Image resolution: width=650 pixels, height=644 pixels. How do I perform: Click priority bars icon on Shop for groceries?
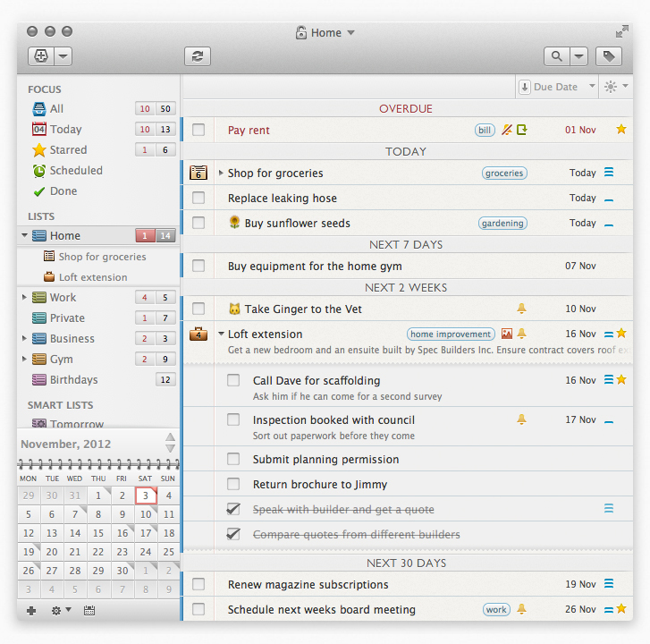click(x=609, y=172)
